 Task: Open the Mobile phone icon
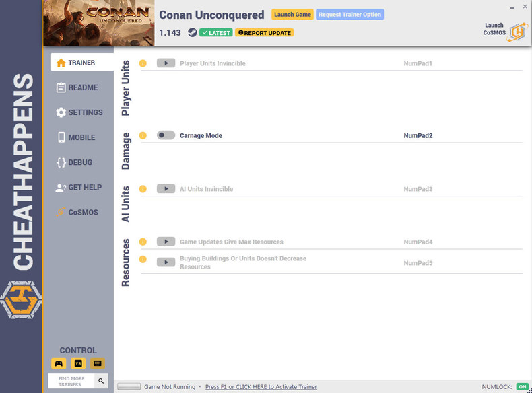tap(61, 137)
